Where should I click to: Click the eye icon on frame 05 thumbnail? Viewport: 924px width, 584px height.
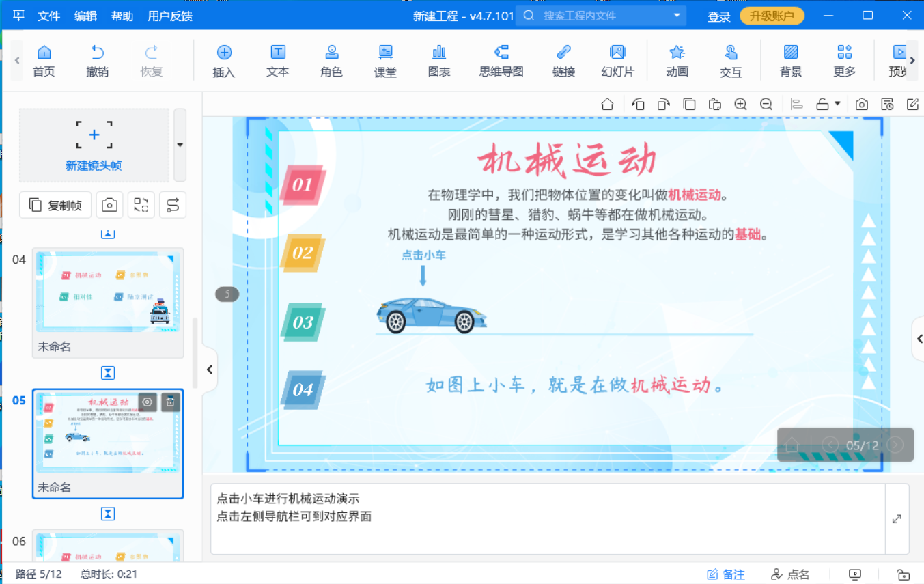148,402
